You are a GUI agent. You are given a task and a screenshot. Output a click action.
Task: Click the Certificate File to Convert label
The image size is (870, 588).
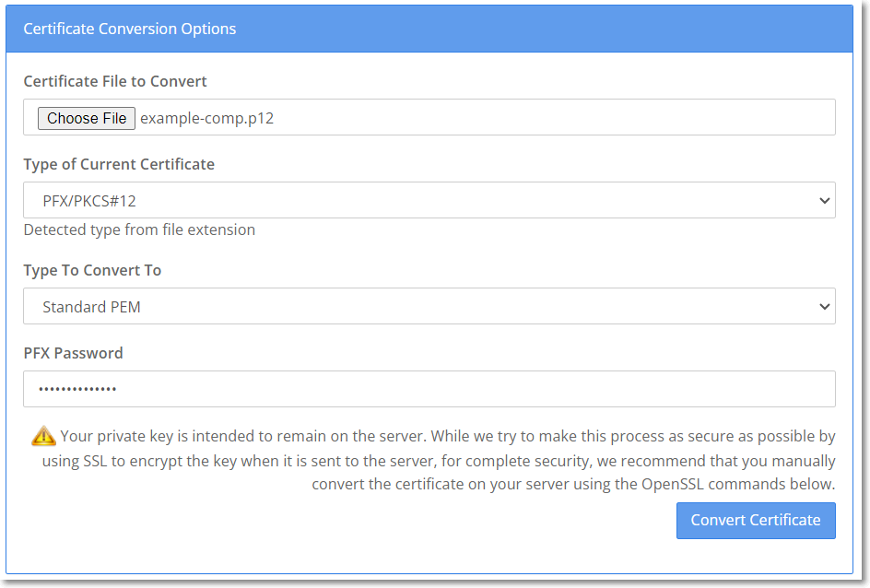click(115, 81)
